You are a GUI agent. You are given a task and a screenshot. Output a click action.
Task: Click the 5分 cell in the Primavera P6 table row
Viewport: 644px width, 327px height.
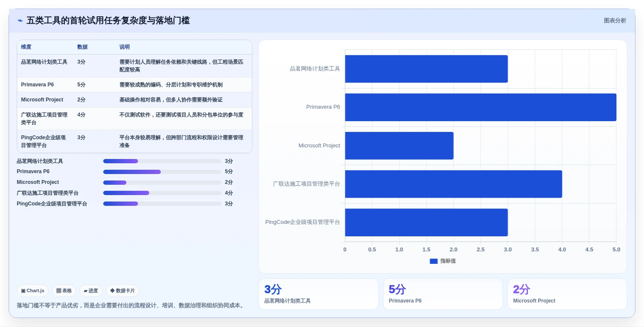[x=81, y=85]
